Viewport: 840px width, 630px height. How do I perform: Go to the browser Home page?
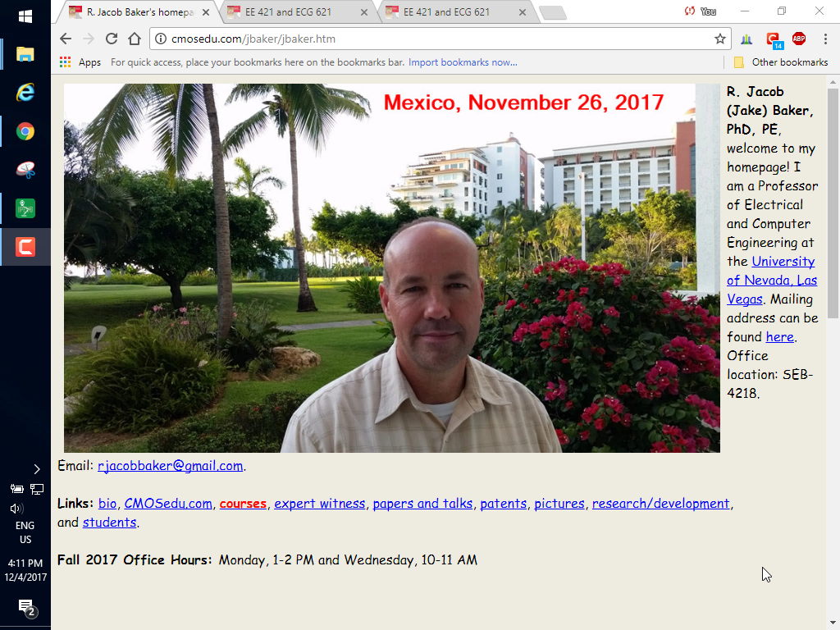135,39
